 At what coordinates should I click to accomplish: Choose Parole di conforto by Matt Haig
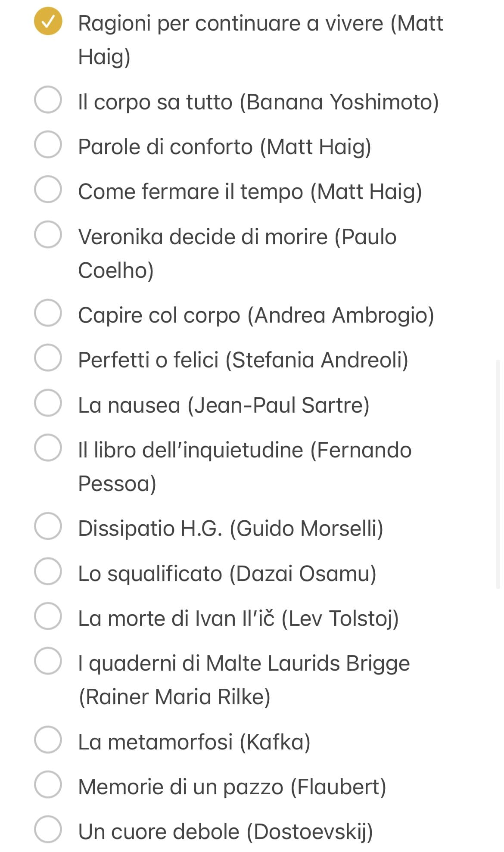click(48, 144)
